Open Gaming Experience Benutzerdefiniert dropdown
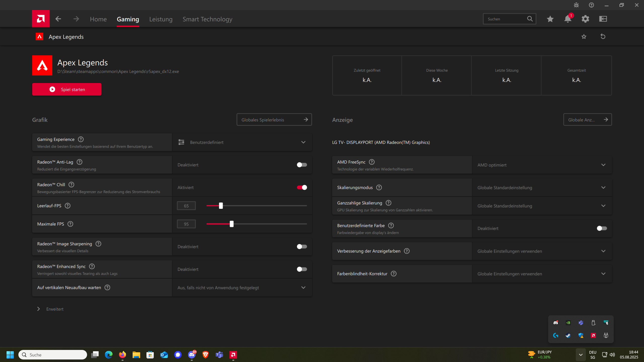Screen dimensions: 644x362 pyautogui.click(x=242, y=142)
